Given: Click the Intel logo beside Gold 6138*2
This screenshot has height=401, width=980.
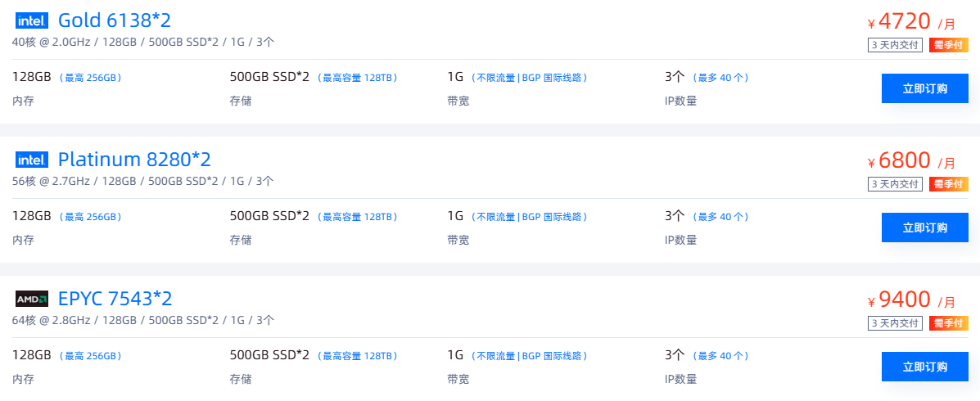Looking at the screenshot, I should coord(32,20).
